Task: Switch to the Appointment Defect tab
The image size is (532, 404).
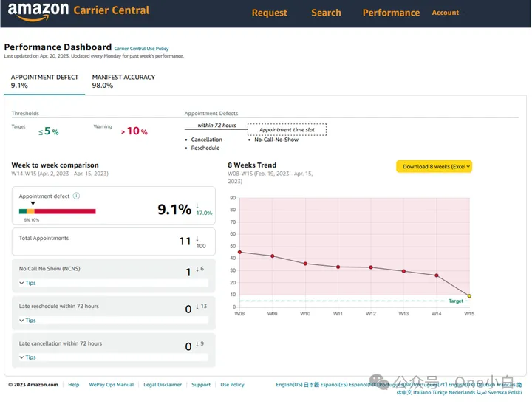Action: (x=44, y=81)
